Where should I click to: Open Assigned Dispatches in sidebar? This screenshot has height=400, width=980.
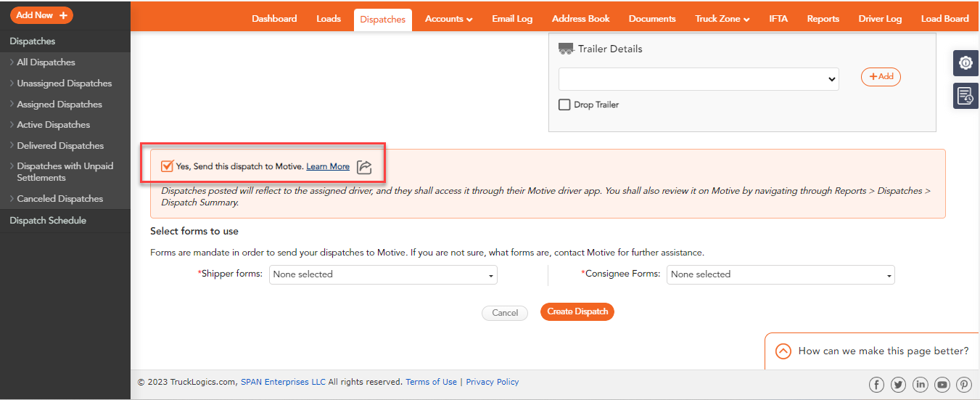click(x=59, y=105)
